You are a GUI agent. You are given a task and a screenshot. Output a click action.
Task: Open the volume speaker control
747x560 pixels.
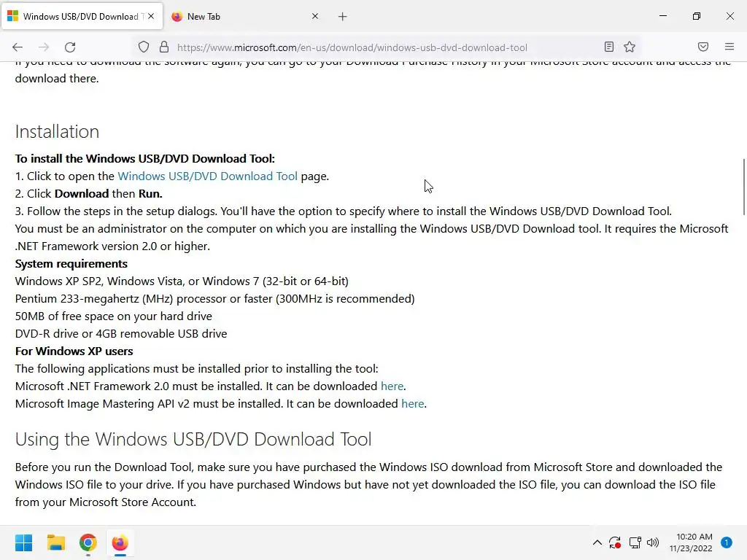coord(653,542)
